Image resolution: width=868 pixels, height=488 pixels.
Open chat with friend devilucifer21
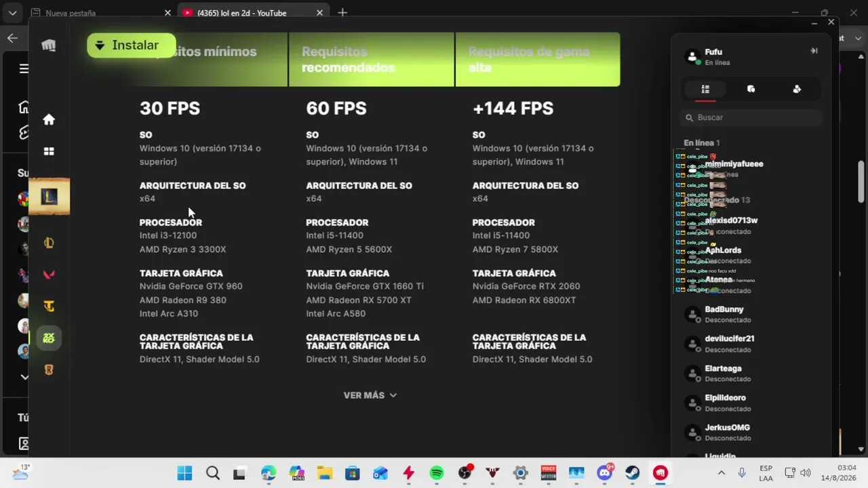click(x=751, y=344)
